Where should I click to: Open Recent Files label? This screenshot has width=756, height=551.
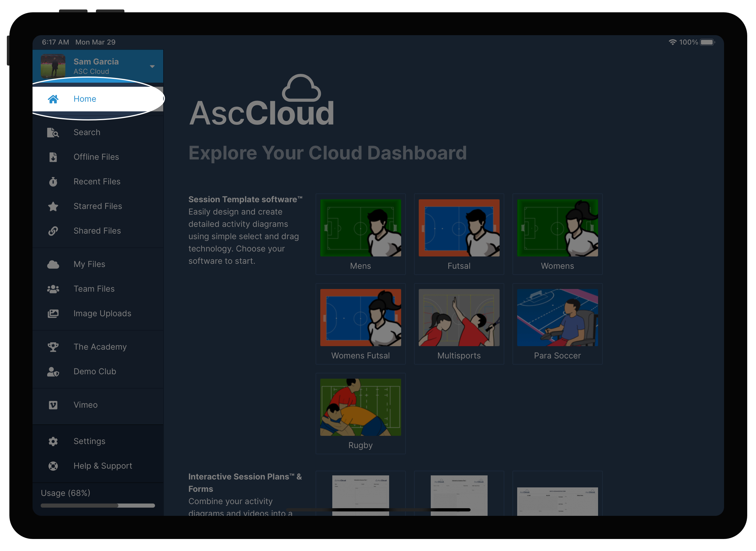point(97,182)
